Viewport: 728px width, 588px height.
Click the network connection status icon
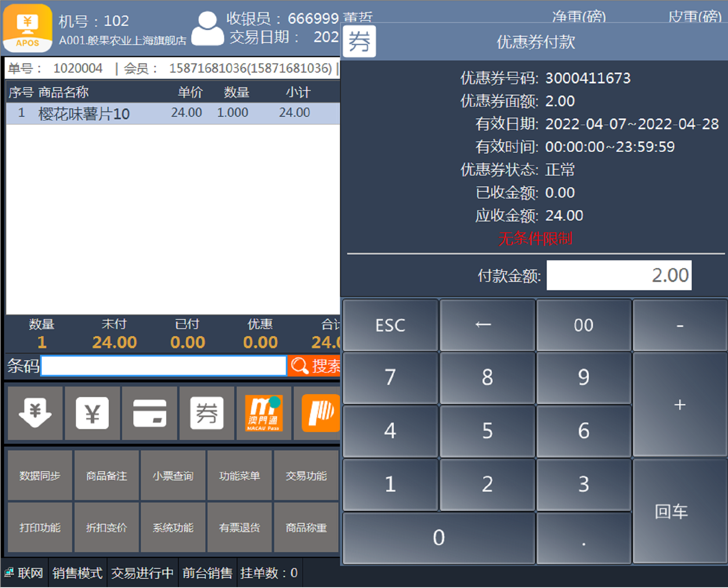click(9, 573)
